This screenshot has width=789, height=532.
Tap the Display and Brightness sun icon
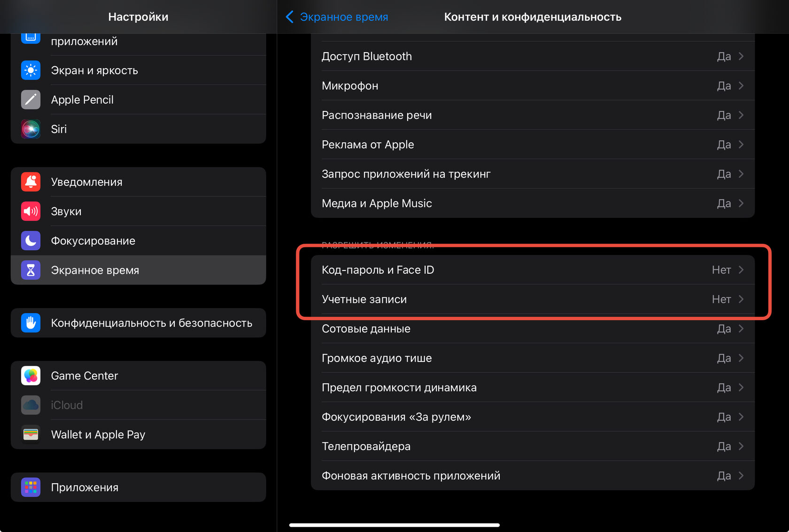[x=31, y=70]
